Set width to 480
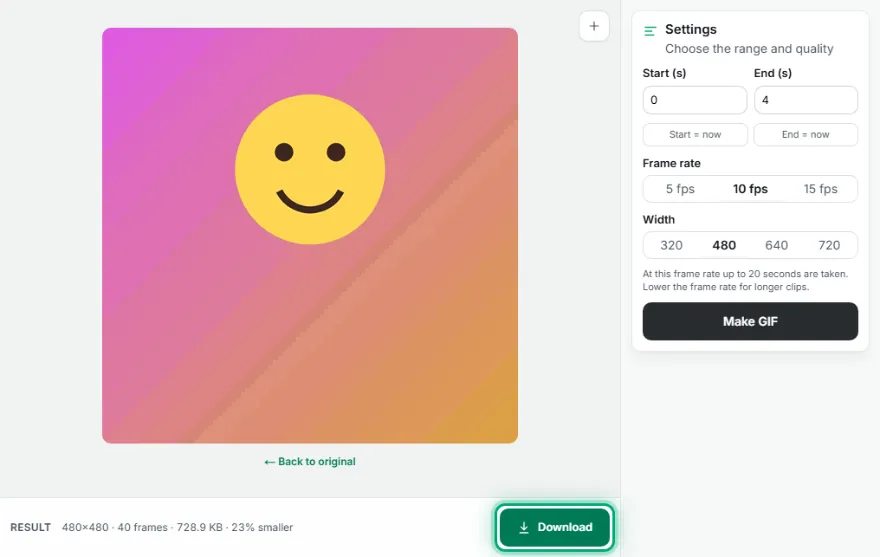 [724, 245]
